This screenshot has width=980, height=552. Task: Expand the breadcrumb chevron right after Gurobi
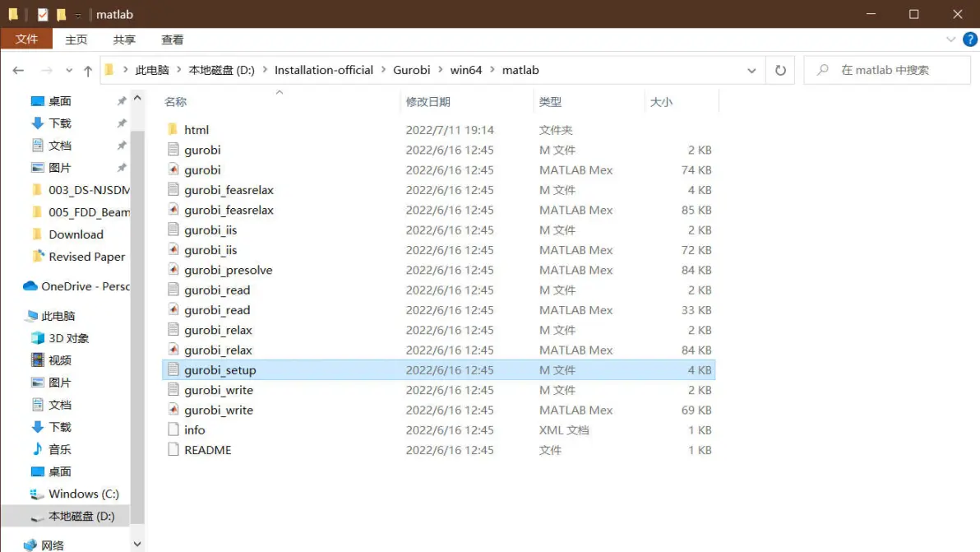440,70
